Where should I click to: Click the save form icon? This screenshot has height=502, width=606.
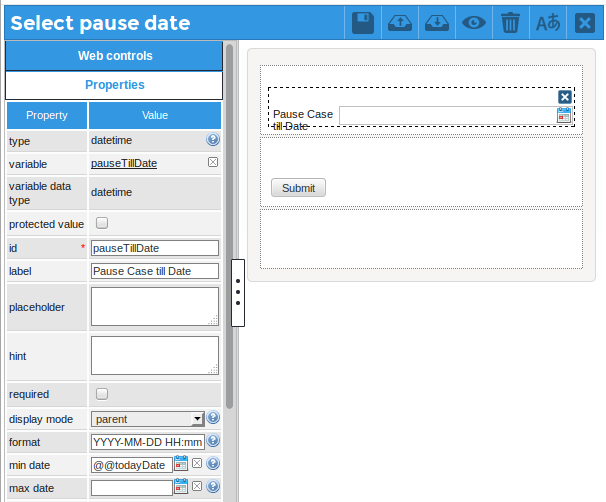pyautogui.click(x=363, y=23)
